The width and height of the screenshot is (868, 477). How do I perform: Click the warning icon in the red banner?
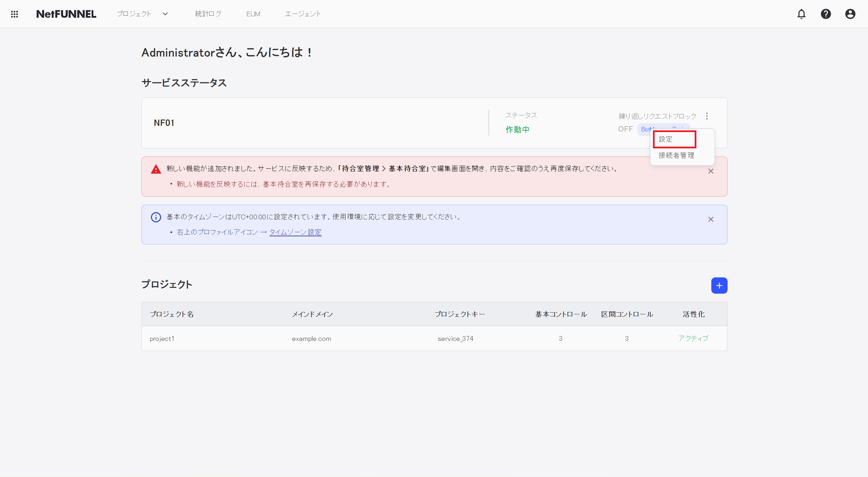[x=155, y=169]
